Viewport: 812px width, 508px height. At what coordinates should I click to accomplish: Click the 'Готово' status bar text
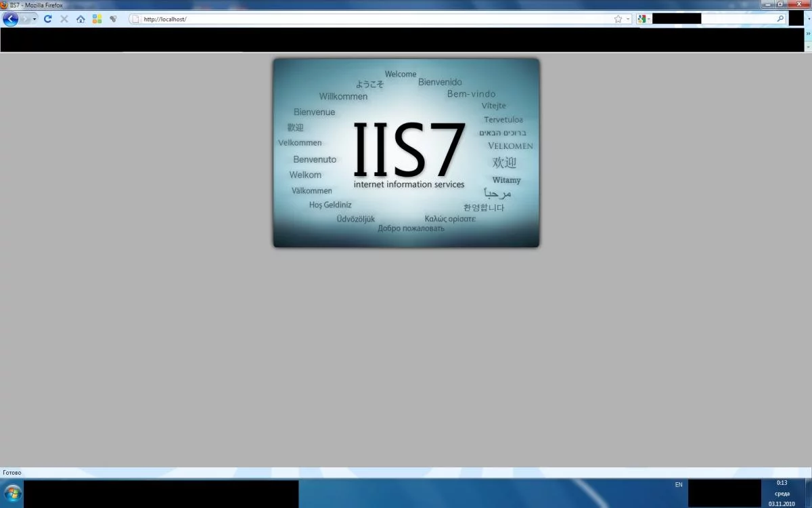point(12,472)
